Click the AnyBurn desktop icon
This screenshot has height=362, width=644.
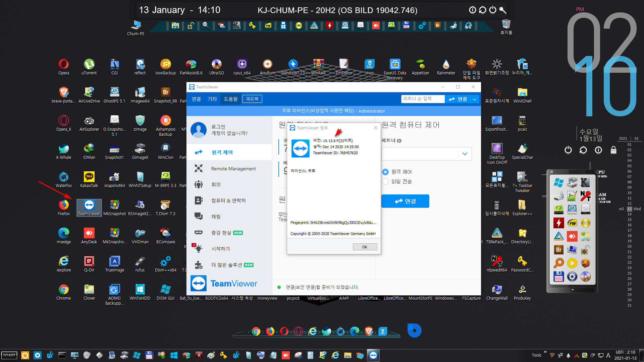pos(267,66)
